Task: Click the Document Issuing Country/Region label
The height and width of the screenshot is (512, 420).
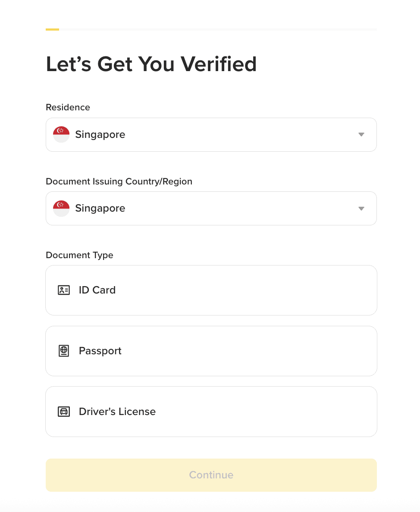Action: [119, 181]
